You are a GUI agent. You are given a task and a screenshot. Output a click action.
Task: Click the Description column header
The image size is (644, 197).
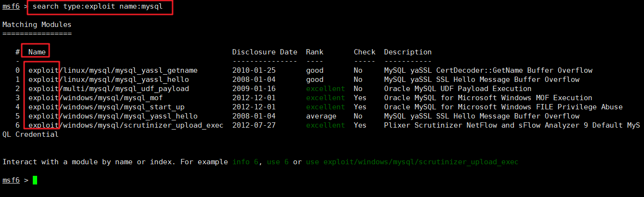[x=408, y=52]
